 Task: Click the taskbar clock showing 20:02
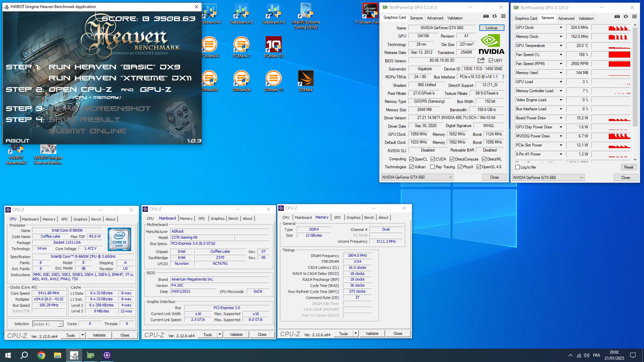(614, 355)
